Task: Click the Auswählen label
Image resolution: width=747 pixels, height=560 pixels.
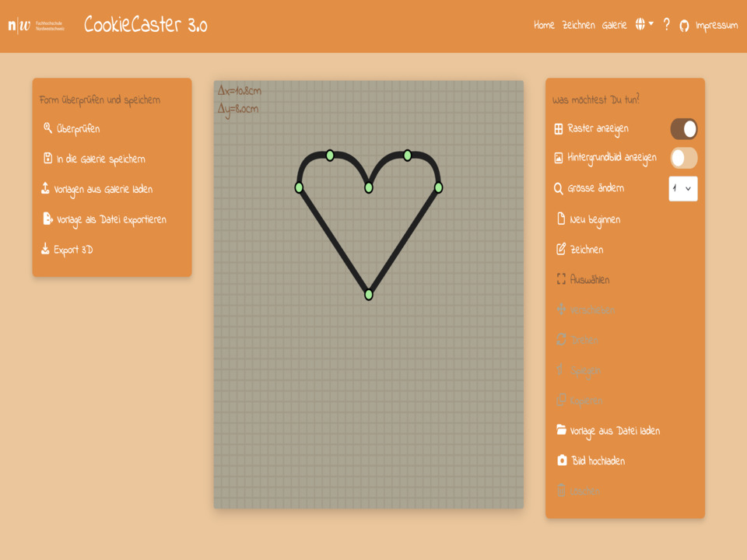Action: click(x=590, y=279)
